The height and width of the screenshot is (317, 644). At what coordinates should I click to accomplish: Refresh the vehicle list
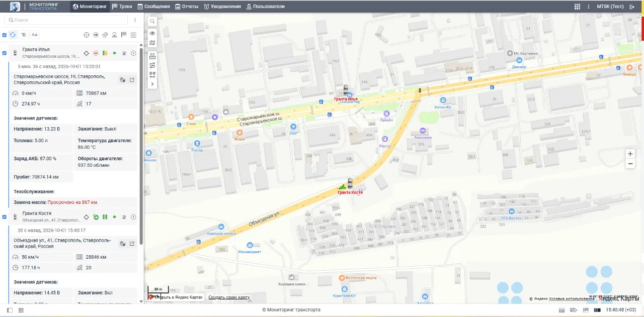tap(13, 35)
